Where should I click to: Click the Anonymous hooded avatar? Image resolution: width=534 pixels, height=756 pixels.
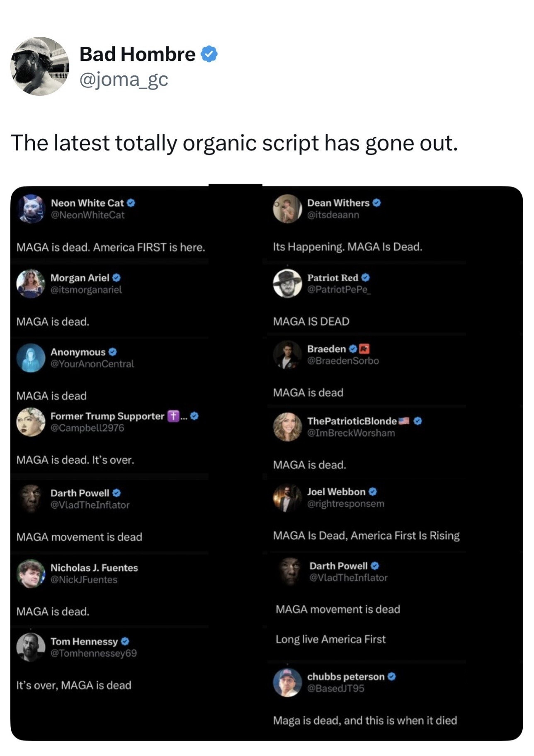click(31, 358)
